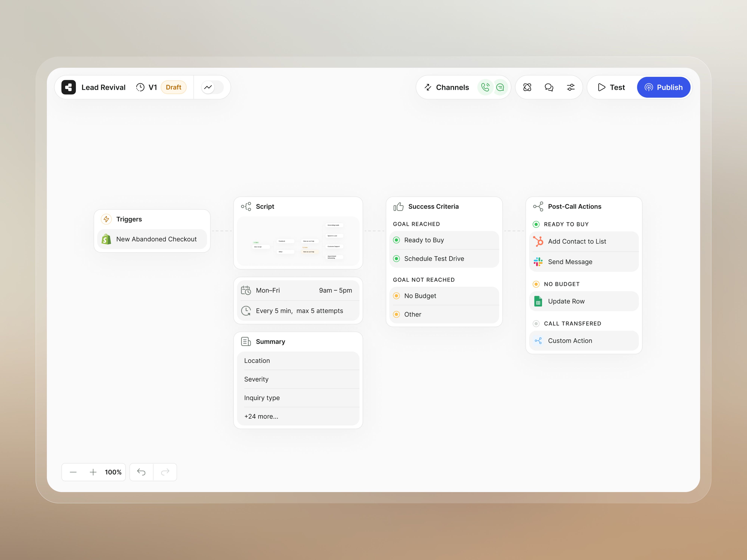The image size is (747, 560).
Task: Open the Script flow thumbnail preview
Action: (298, 241)
